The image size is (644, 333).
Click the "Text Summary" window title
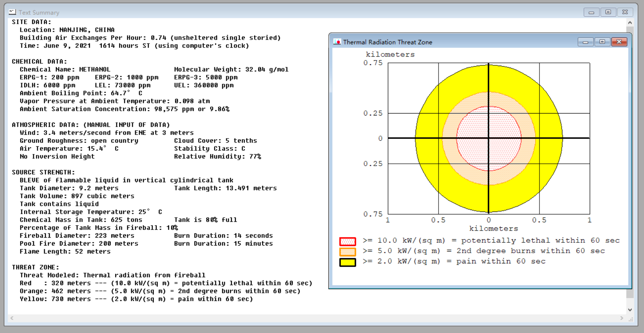39,12
